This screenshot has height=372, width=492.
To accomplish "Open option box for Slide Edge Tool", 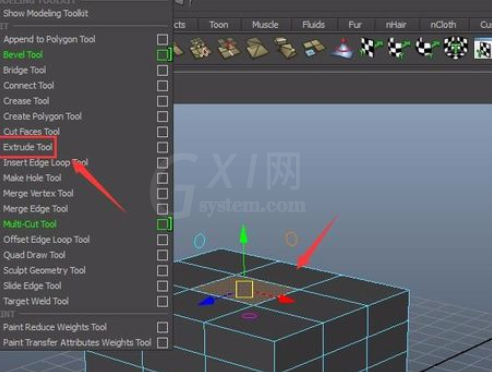I will tap(162, 286).
